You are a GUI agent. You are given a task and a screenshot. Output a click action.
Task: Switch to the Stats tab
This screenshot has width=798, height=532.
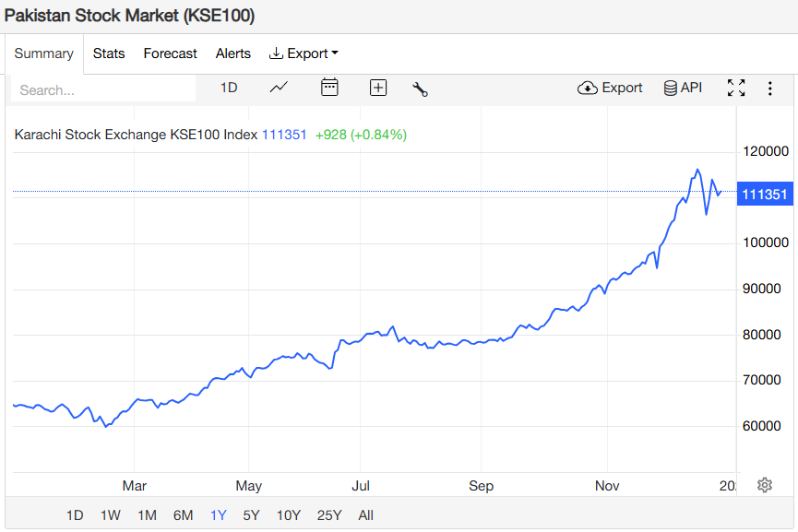point(109,53)
